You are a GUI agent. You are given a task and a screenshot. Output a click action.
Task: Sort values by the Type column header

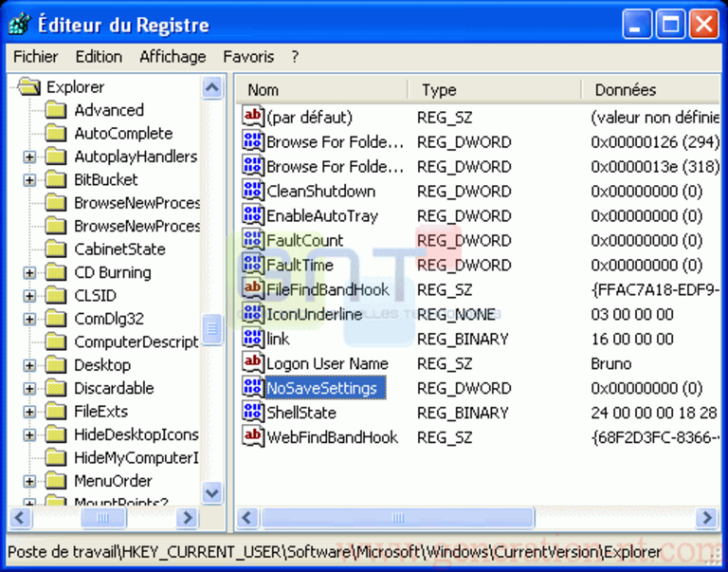pos(495,90)
